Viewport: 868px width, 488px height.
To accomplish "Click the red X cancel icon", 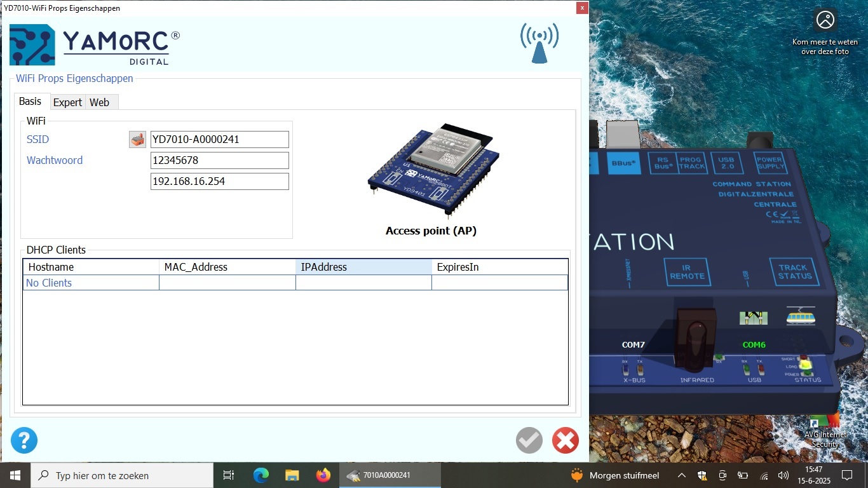I will pos(565,440).
